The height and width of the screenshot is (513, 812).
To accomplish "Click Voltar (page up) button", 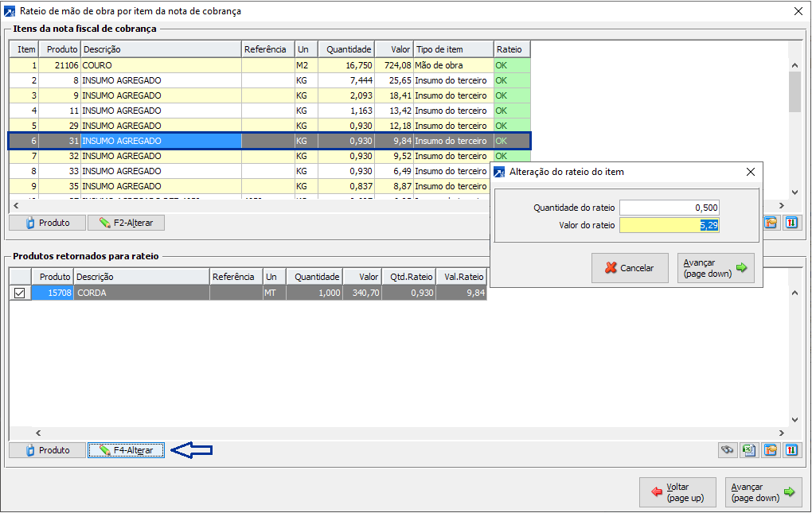I will 677,492.
